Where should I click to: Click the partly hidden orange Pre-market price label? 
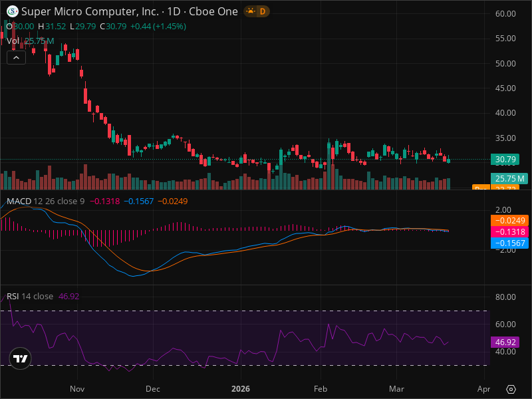(495, 188)
